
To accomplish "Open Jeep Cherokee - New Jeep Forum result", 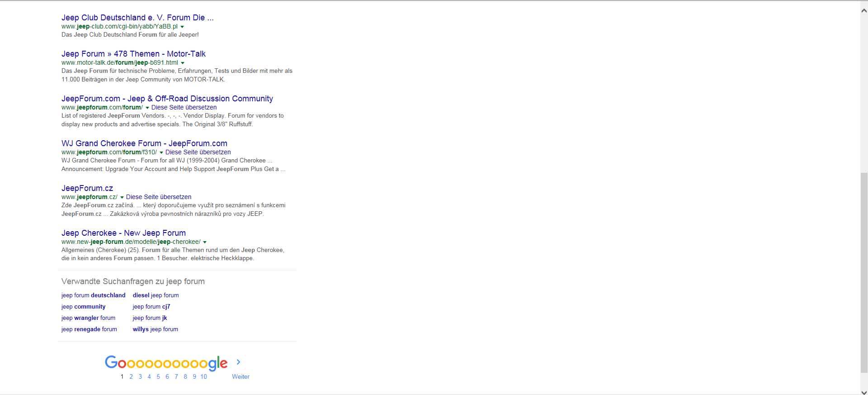I will coord(123,233).
